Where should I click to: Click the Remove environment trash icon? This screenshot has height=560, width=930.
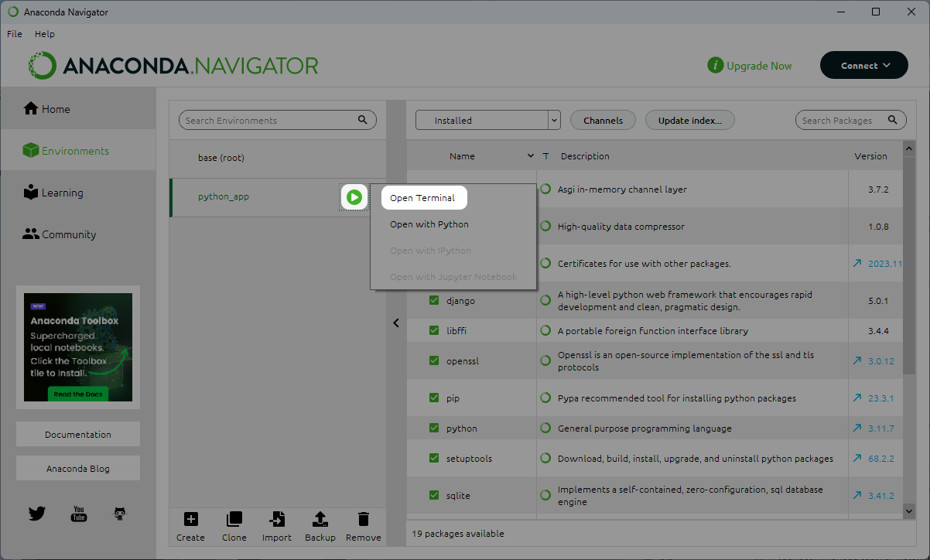point(363,519)
